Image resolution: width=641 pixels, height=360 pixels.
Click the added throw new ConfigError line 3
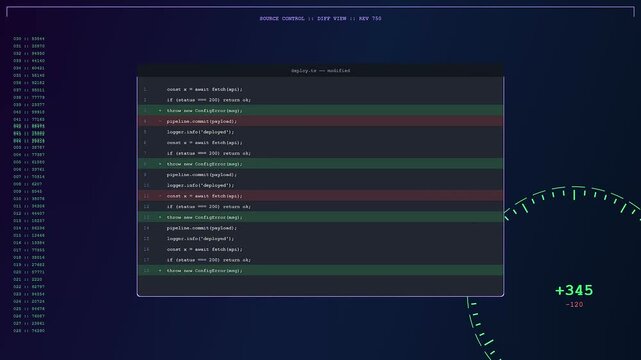point(320,110)
